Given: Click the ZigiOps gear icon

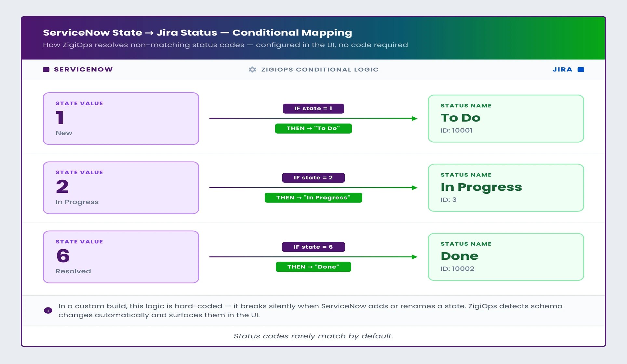Looking at the screenshot, I should [252, 70].
